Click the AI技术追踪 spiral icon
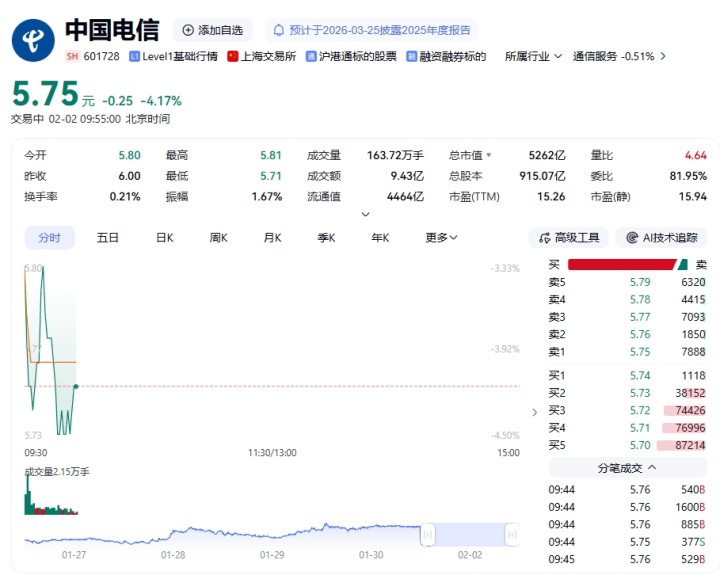Screen dimensions: 720x575 click(x=632, y=238)
